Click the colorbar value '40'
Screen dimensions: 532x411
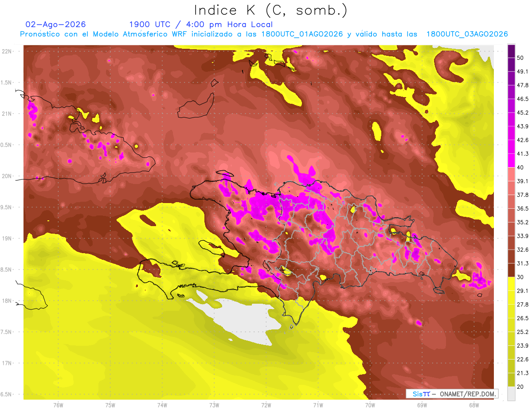tap(520, 168)
